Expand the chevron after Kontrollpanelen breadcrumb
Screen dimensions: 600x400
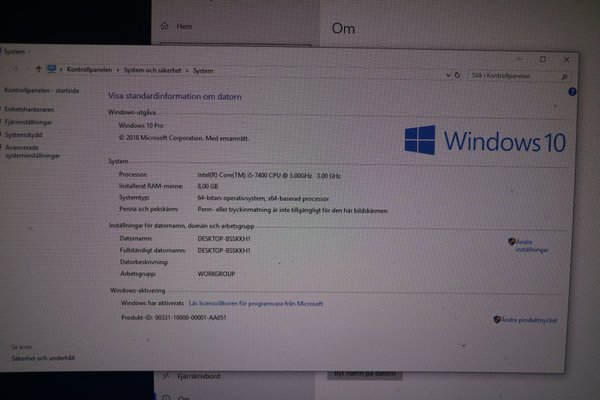pos(118,70)
